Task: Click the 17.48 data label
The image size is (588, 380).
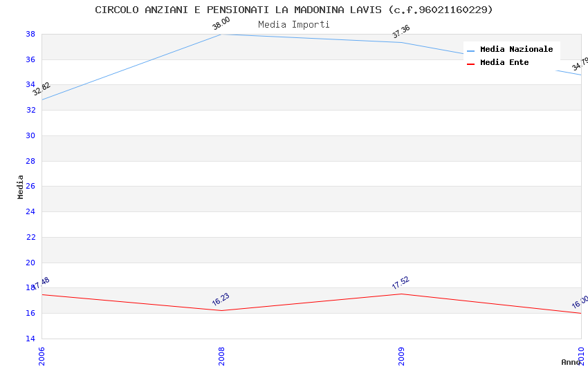Action: pyautogui.click(x=41, y=283)
